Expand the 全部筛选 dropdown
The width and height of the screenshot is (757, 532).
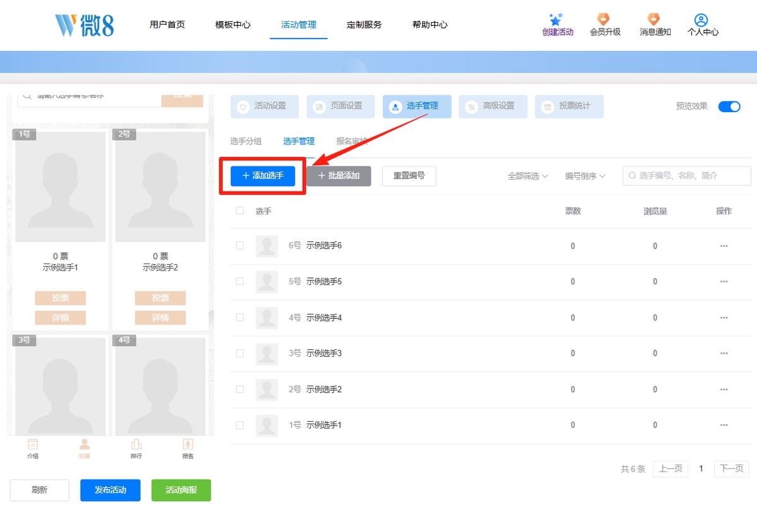[528, 176]
